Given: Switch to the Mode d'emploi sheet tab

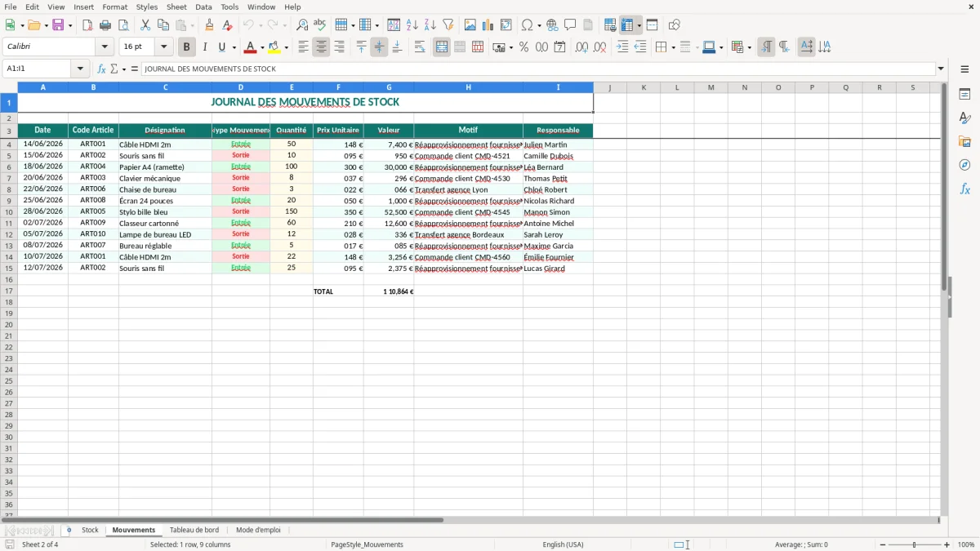Looking at the screenshot, I should click(x=258, y=531).
